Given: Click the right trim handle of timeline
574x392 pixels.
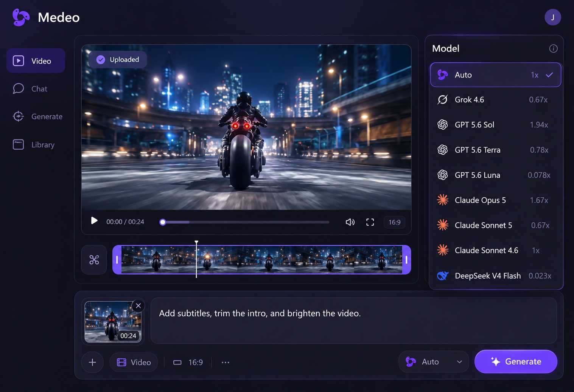Looking at the screenshot, I should [406, 260].
